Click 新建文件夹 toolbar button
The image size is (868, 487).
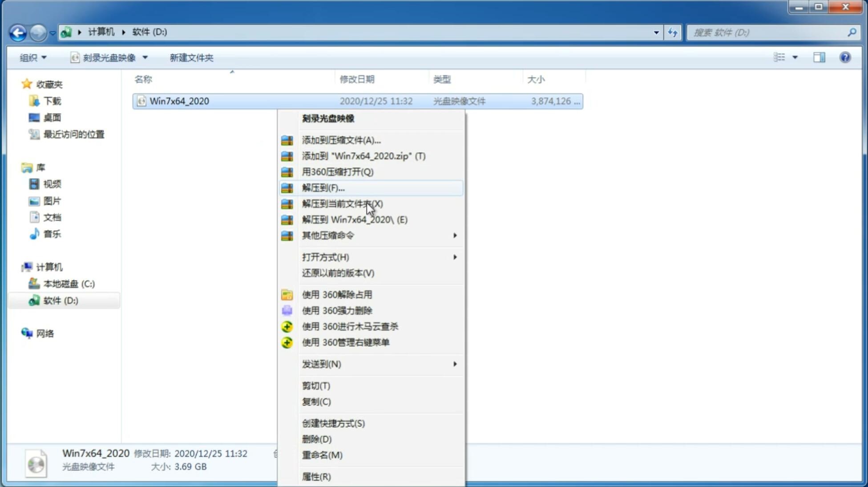(x=191, y=57)
